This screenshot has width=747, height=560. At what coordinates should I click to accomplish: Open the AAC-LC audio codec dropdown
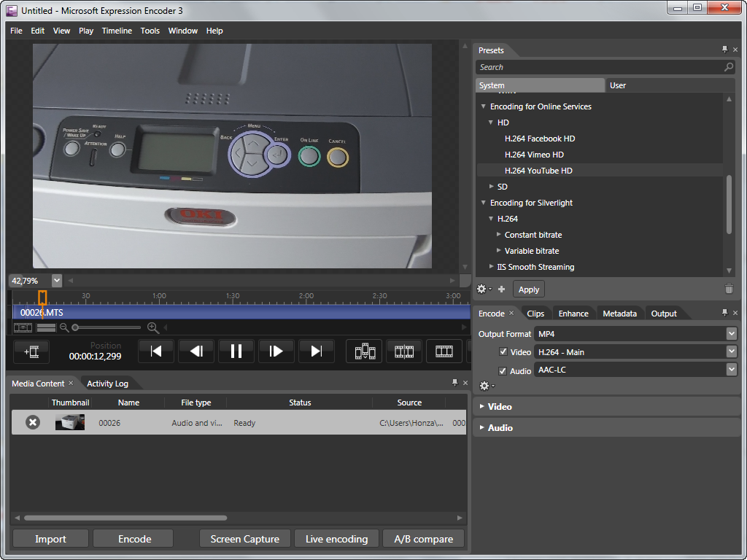732,370
